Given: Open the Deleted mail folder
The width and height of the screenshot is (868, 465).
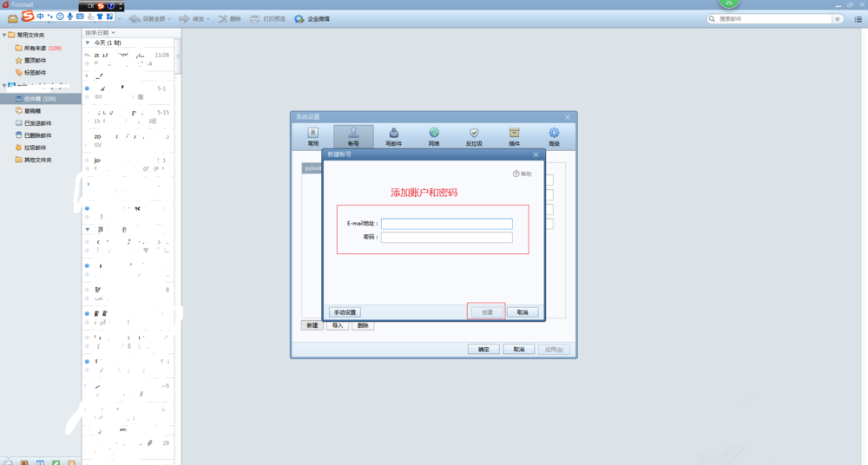Looking at the screenshot, I should [x=33, y=135].
